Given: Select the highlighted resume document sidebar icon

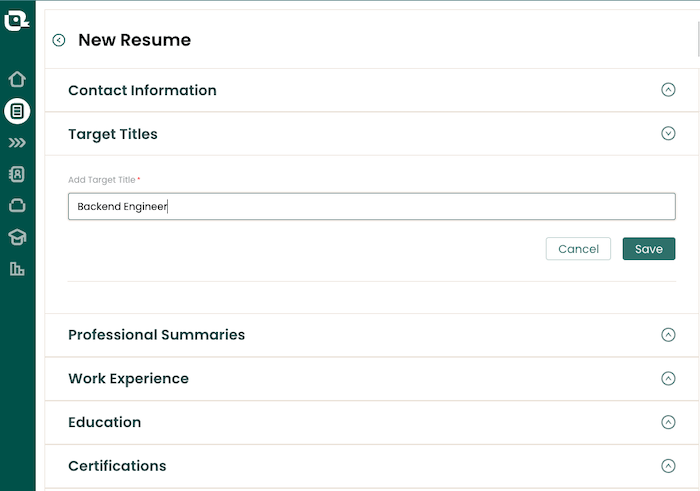Looking at the screenshot, I should pyautogui.click(x=17, y=111).
